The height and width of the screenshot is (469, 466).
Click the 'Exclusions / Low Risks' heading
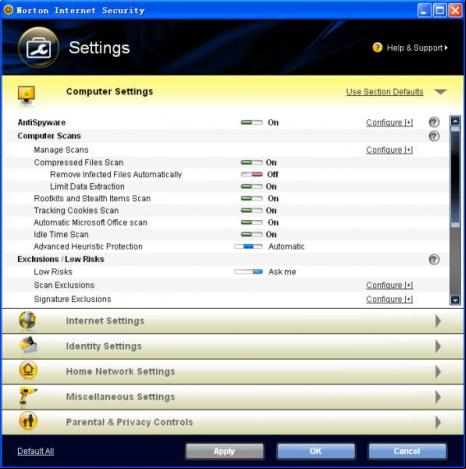(x=61, y=259)
